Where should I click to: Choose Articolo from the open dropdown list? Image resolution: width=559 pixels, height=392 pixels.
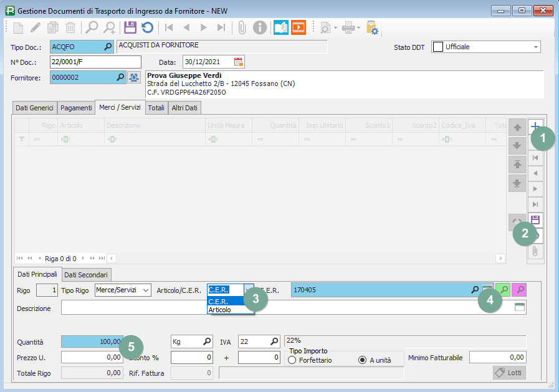(x=220, y=310)
